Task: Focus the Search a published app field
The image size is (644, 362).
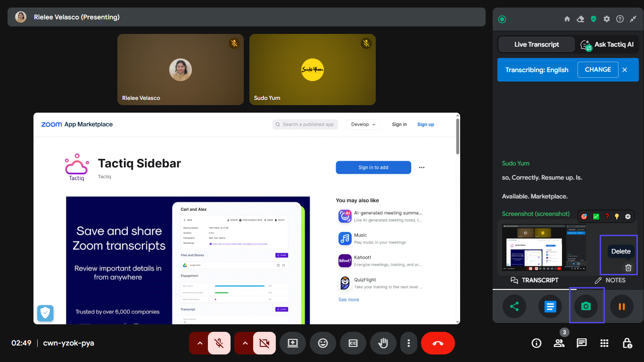Action: (305, 124)
